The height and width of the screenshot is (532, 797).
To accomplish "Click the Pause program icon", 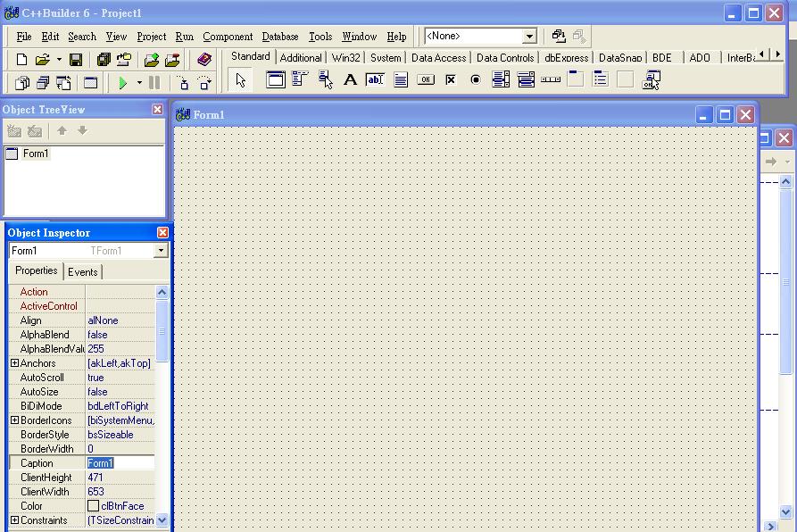I will [154, 83].
